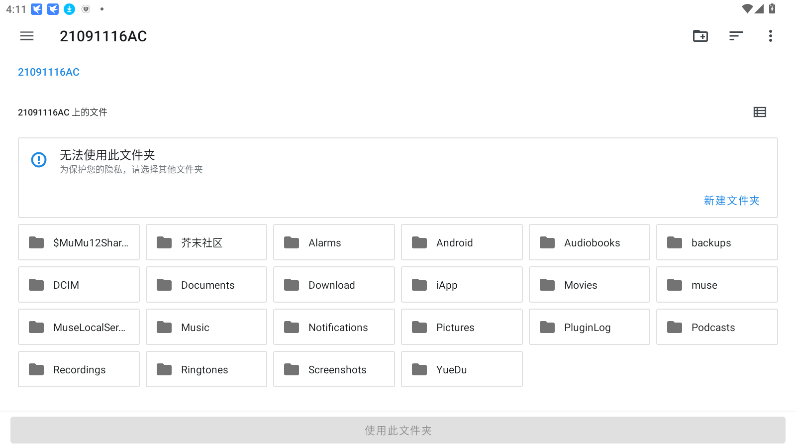
Task: Open the backups folder
Action: (x=716, y=243)
